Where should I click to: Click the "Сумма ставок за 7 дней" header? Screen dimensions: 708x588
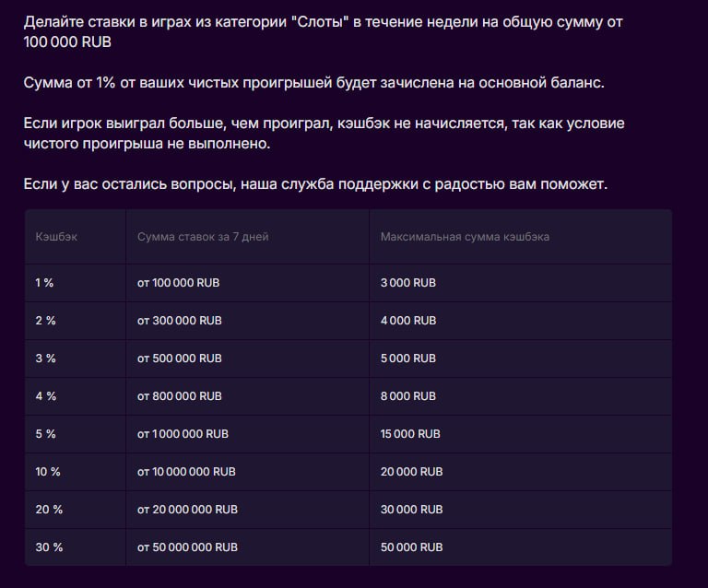pos(203,237)
